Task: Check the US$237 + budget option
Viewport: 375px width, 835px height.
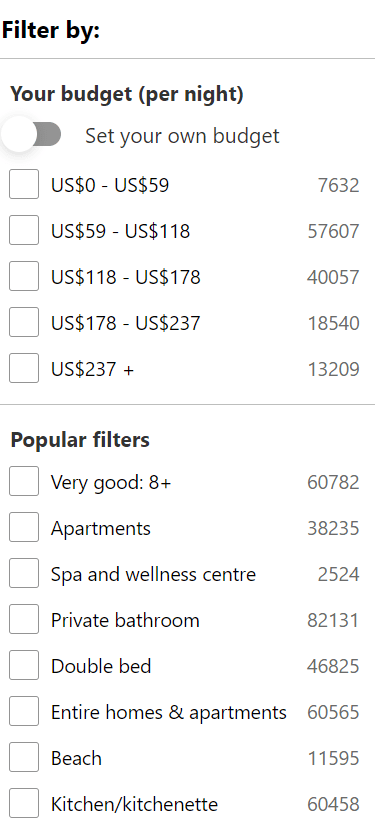Action: tap(24, 368)
